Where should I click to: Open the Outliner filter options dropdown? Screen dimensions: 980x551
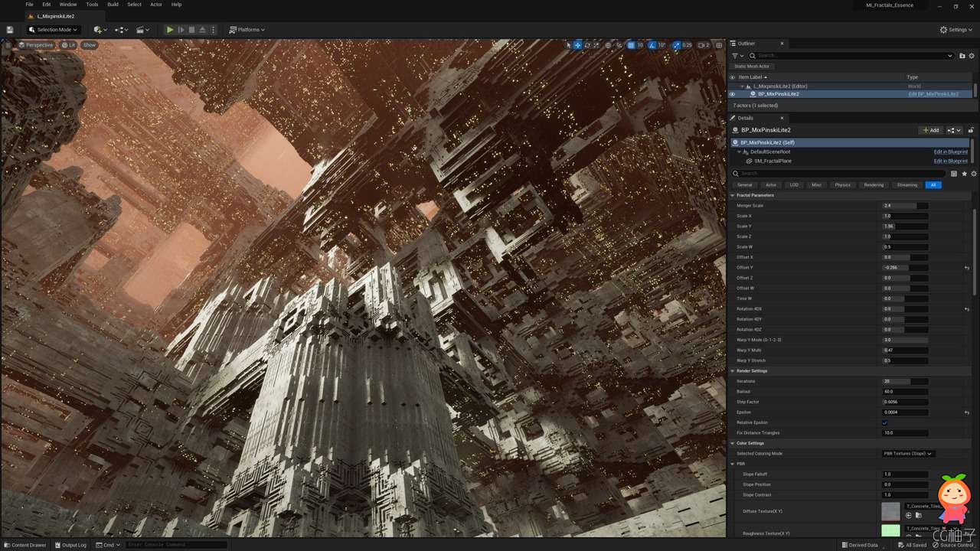coord(738,56)
